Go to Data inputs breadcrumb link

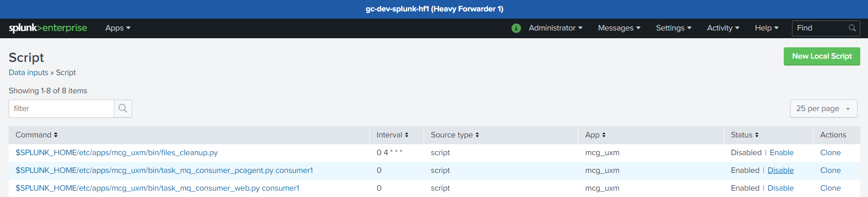coord(28,73)
